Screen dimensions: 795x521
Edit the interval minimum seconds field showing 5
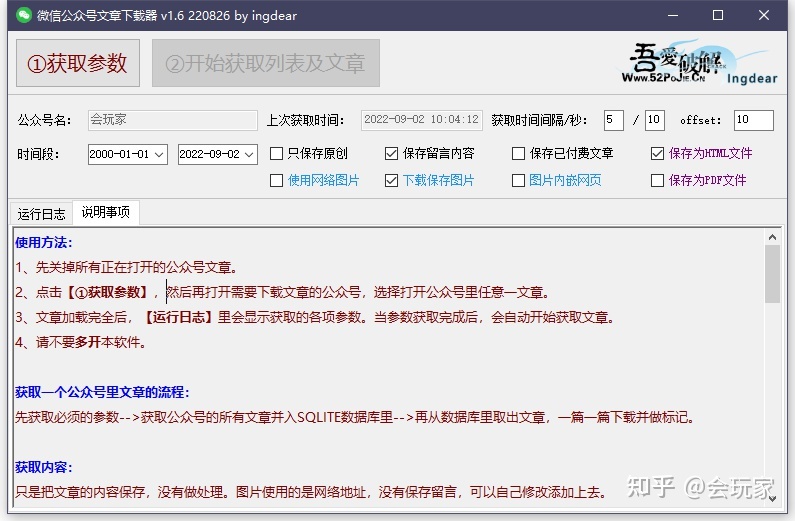pos(613,120)
